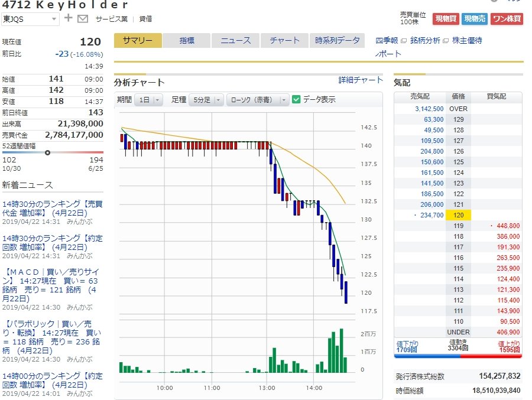The width and height of the screenshot is (532, 400).
Task: Open the 四季報 link
Action: tap(387, 40)
